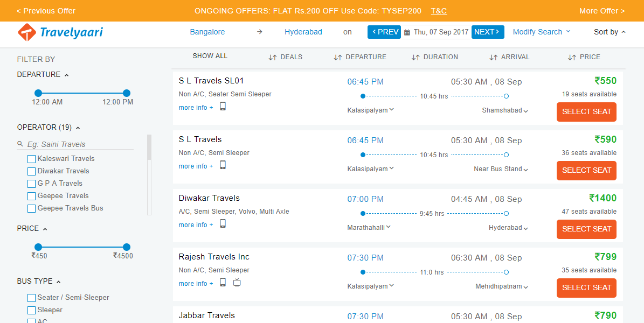
Task: Sort results by DURATION
Action: pyautogui.click(x=434, y=57)
